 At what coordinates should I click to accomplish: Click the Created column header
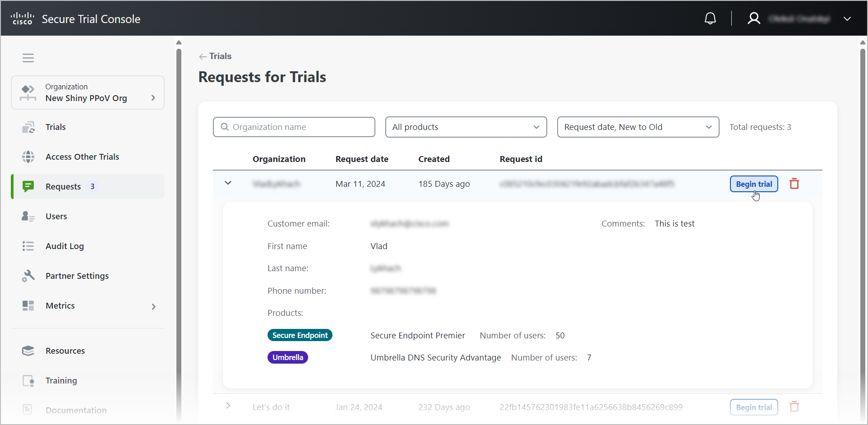pyautogui.click(x=434, y=159)
